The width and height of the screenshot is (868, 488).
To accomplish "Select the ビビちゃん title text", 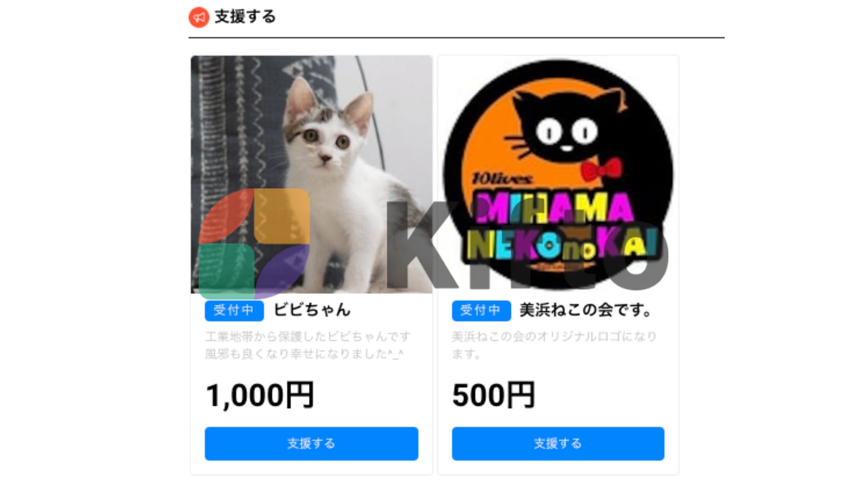I will pos(312,310).
